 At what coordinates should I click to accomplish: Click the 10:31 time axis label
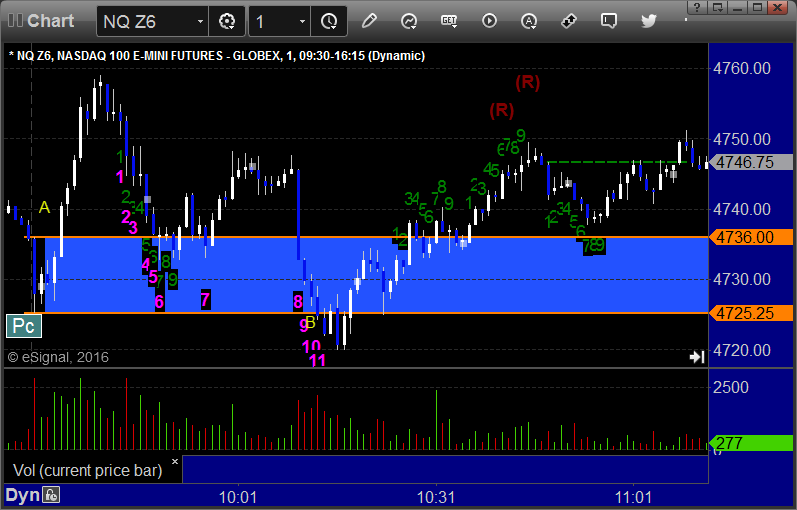(x=436, y=497)
